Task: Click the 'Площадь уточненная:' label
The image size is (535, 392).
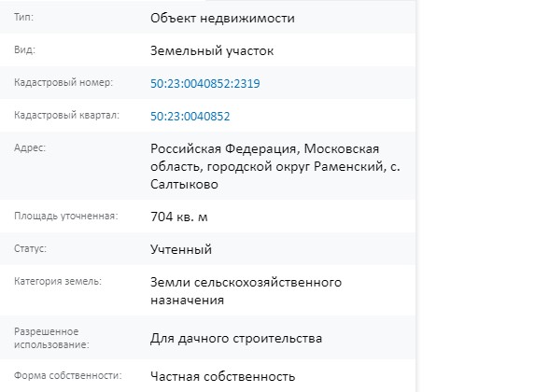Action: pyautogui.click(x=66, y=217)
